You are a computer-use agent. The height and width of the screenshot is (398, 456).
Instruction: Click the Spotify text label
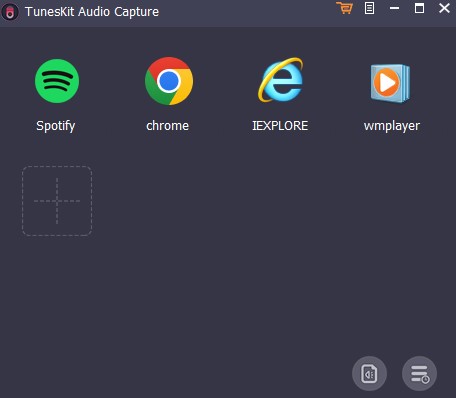(x=56, y=126)
